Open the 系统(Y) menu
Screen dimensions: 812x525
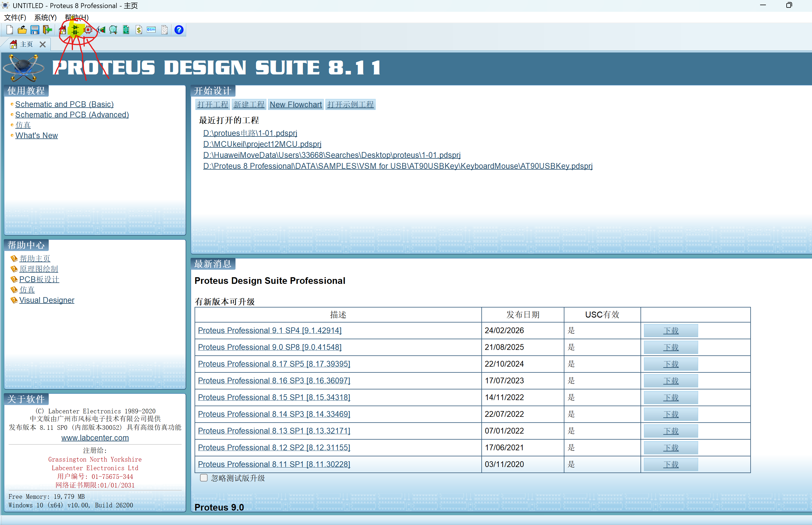pos(45,17)
